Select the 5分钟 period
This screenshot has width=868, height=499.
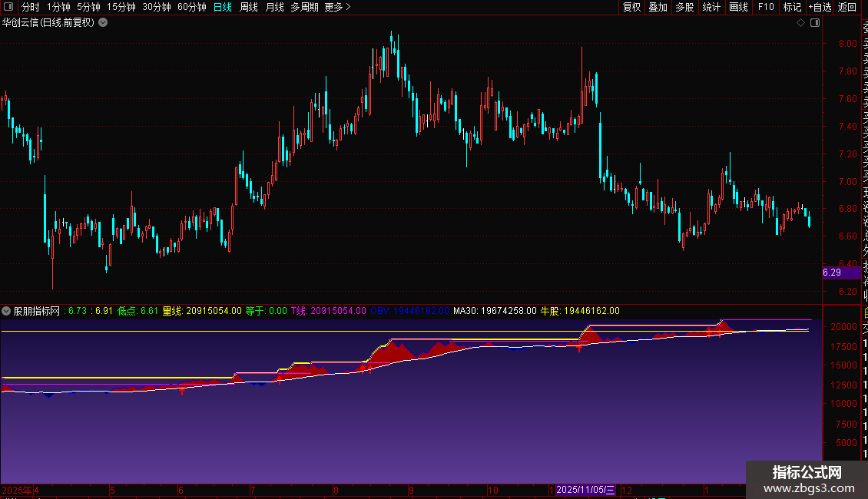tap(88, 7)
